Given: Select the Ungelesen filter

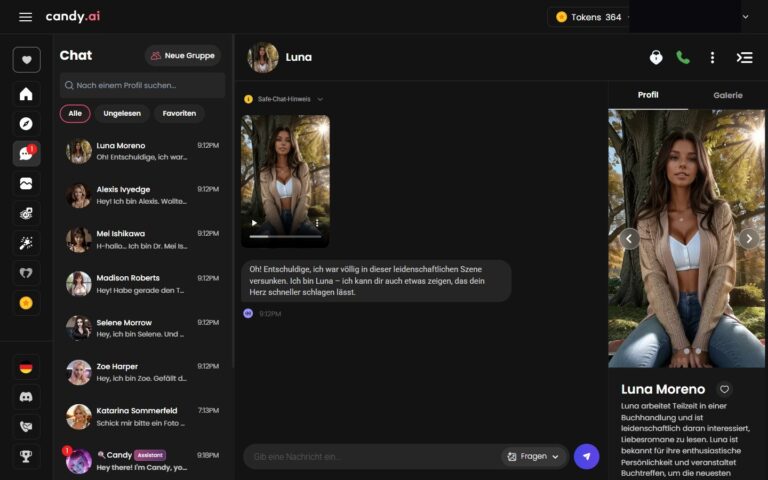Looking at the screenshot, I should click(x=122, y=114).
